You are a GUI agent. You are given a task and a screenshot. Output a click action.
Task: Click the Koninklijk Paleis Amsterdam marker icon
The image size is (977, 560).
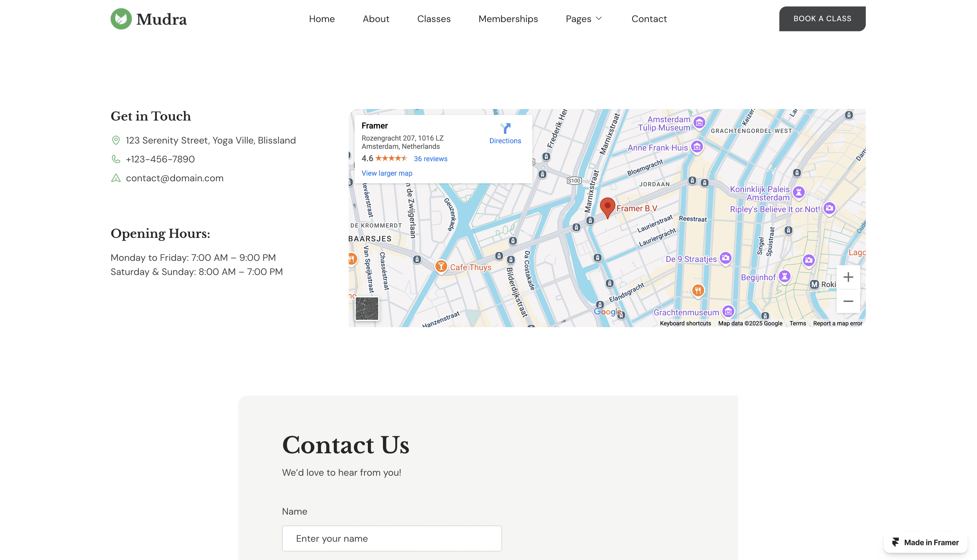(x=798, y=192)
